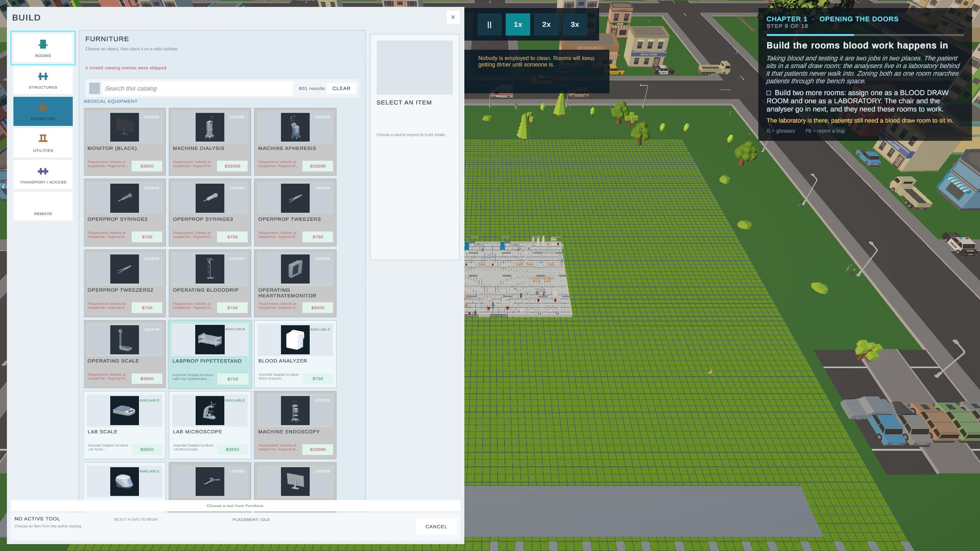
Task: Select the Lab Microscope icon
Action: click(210, 411)
